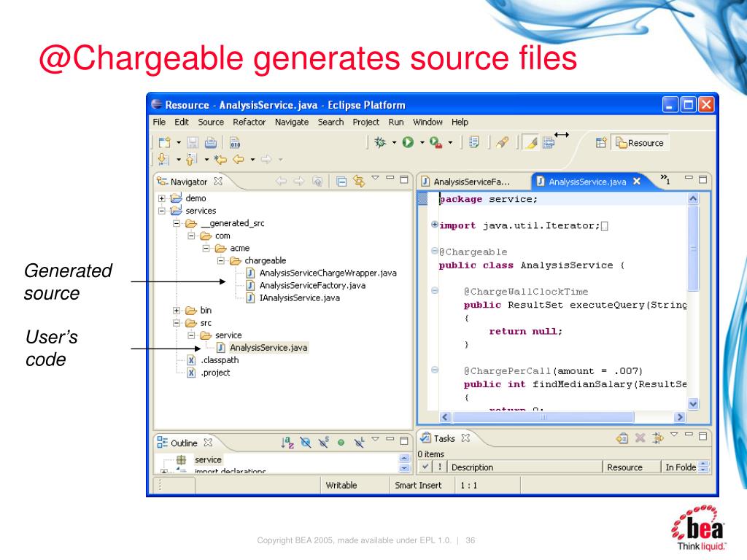
Task: Click the External Tools launch icon
Action: [436, 142]
